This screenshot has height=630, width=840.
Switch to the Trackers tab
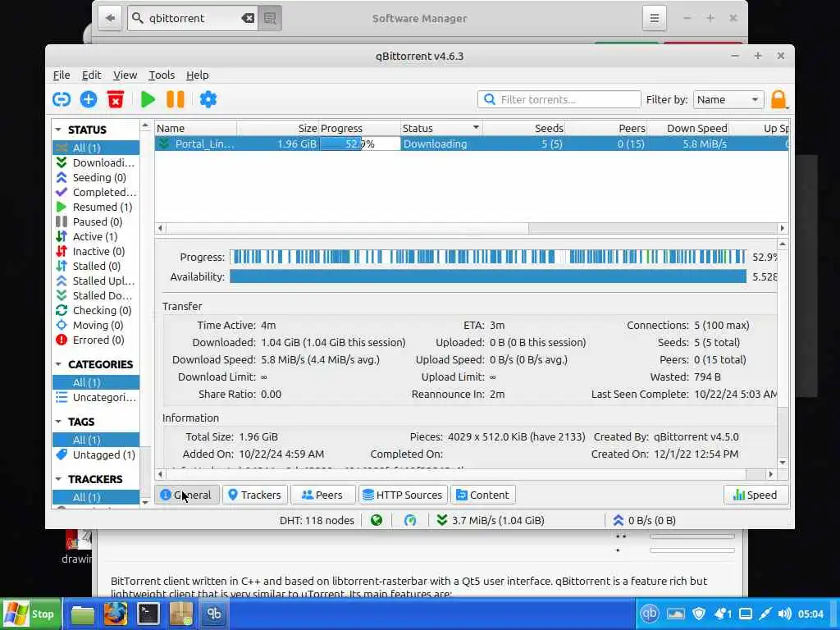click(254, 495)
